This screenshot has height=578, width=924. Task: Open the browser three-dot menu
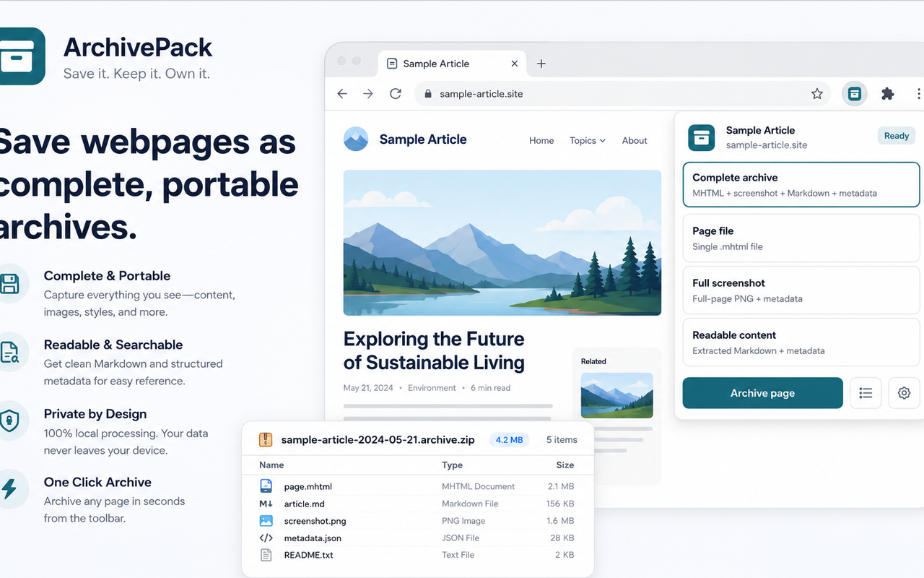point(918,94)
